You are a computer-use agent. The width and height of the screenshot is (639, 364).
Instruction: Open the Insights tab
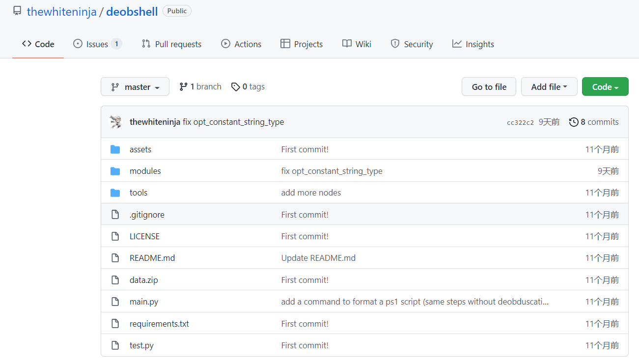[x=473, y=44]
